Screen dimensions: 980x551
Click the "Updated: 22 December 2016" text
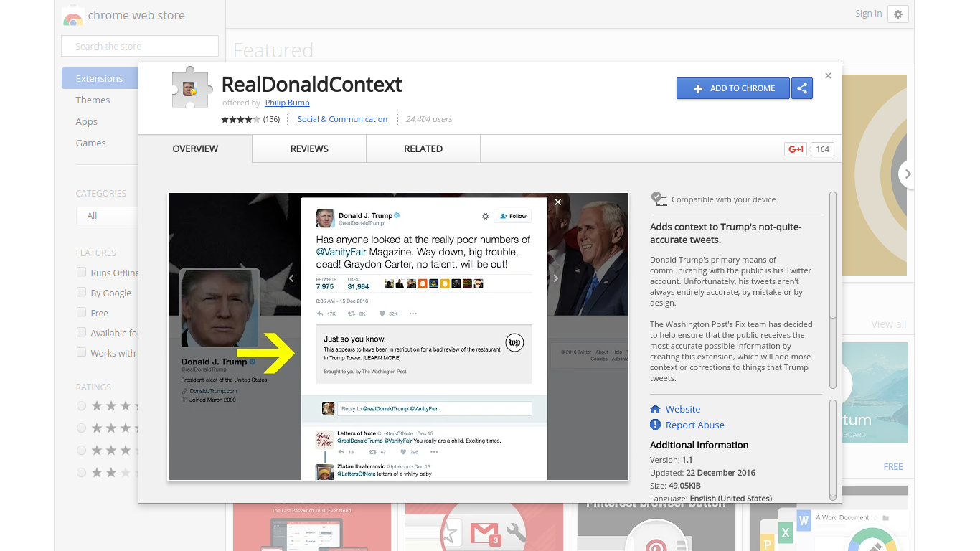point(702,473)
